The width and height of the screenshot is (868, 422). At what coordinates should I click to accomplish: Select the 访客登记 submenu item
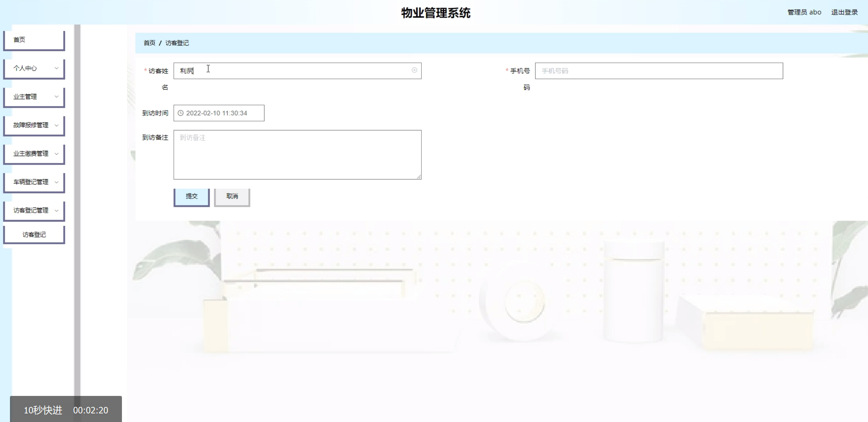tap(34, 235)
